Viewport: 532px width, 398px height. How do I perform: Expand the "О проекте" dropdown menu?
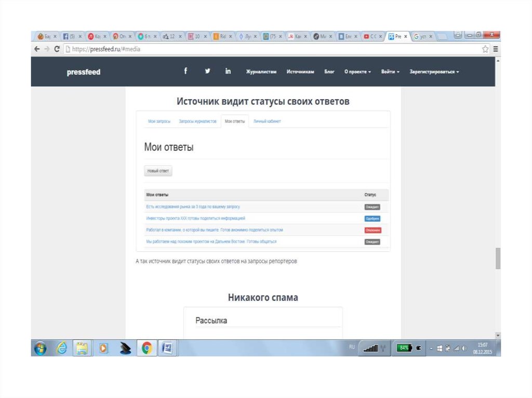coord(357,72)
